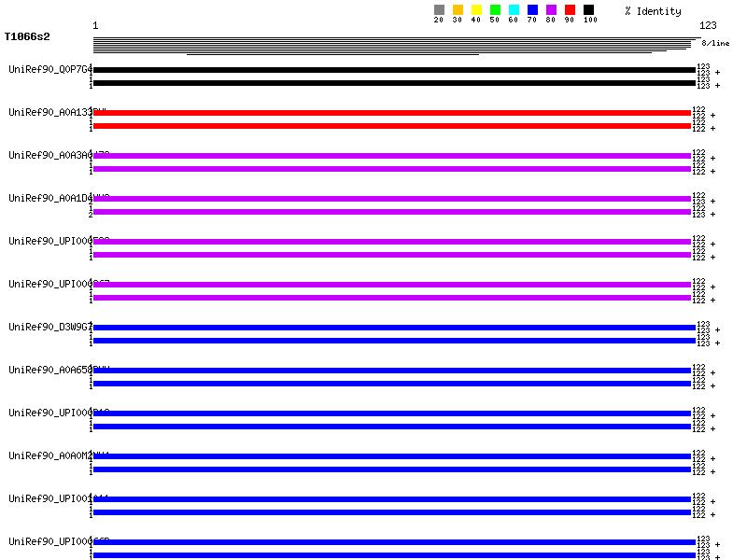Screen dimensions: 747x560
Task: Open the UniRef90_D3W9G7 hit label
Action: click(x=50, y=327)
